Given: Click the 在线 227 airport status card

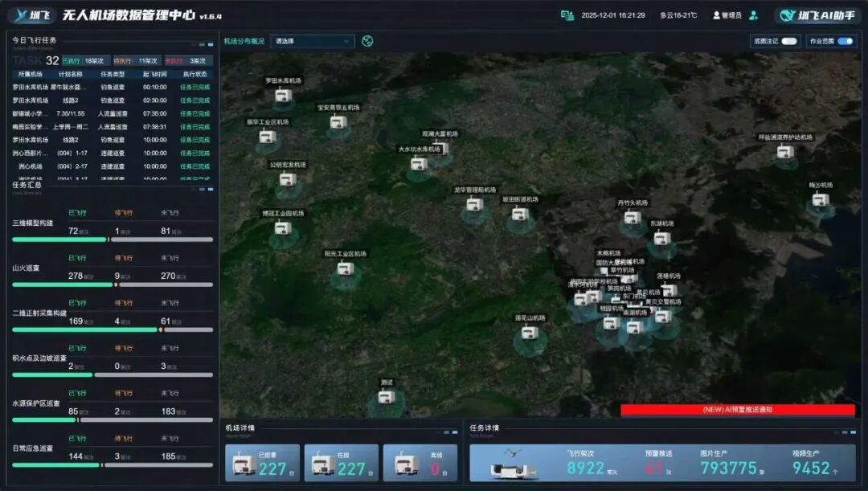Looking at the screenshot, I should [341, 463].
